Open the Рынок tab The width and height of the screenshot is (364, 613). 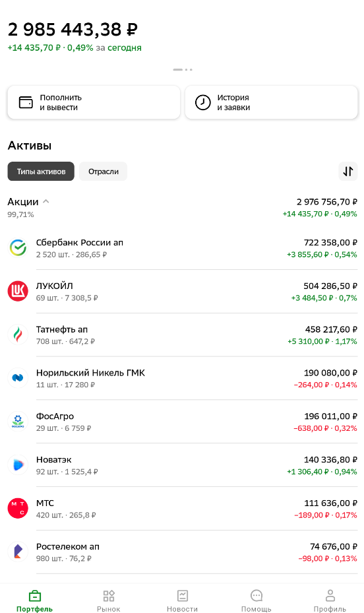pos(109,601)
